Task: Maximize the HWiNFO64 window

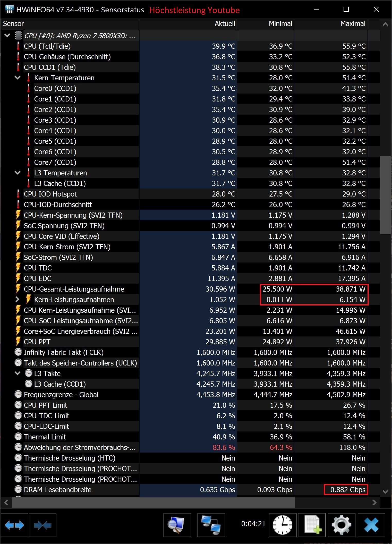Action: pyautogui.click(x=346, y=10)
